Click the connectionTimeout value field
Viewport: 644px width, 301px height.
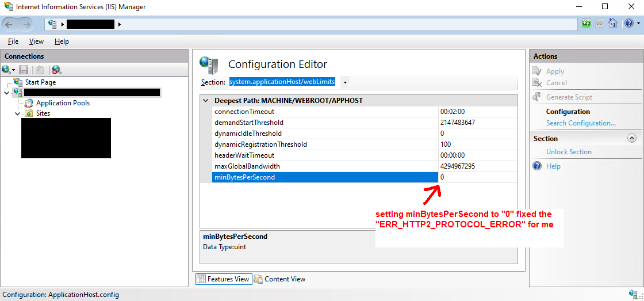[x=477, y=112]
